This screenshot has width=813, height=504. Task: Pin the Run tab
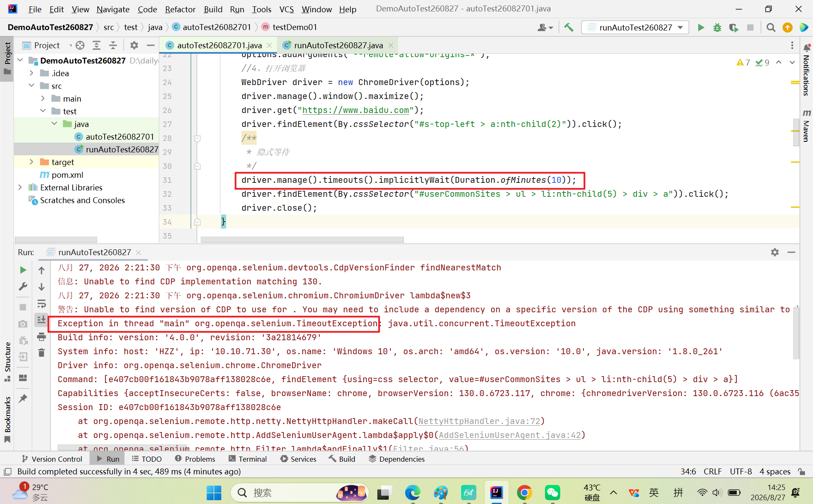pyautogui.click(x=23, y=398)
